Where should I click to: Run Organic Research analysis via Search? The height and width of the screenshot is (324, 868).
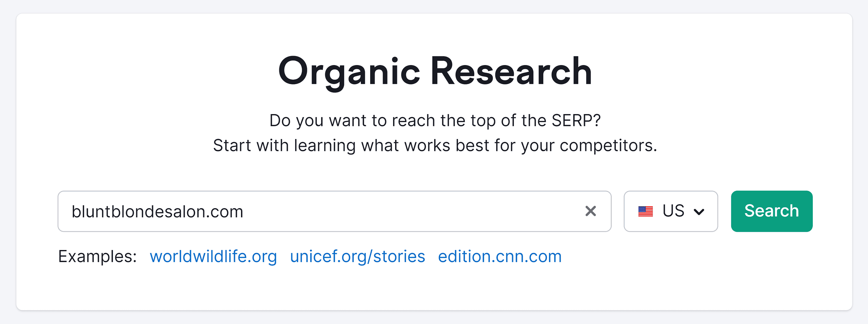coord(771,211)
